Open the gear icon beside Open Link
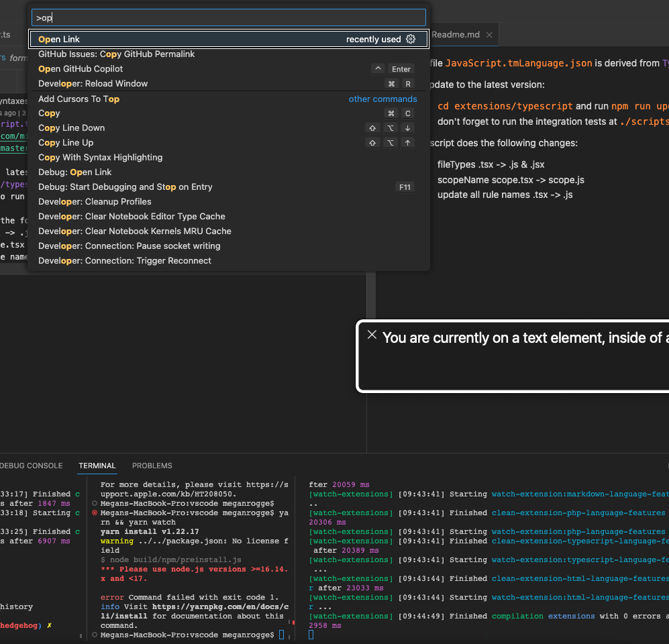The width and height of the screenshot is (669, 644). 411,39
